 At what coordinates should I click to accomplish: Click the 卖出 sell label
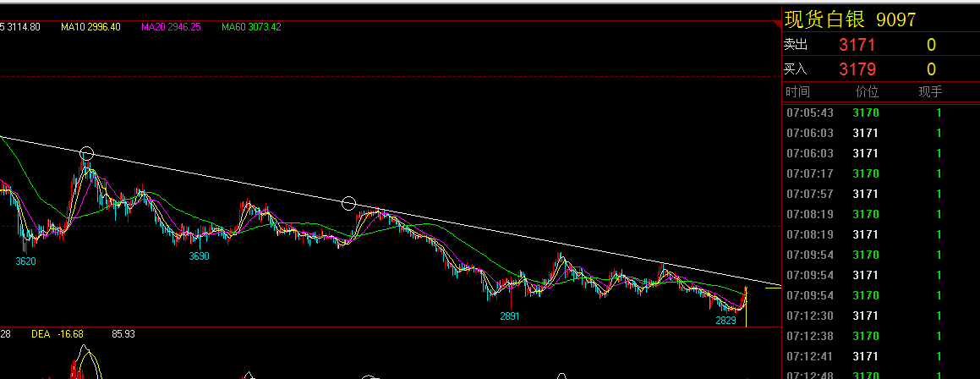(796, 45)
